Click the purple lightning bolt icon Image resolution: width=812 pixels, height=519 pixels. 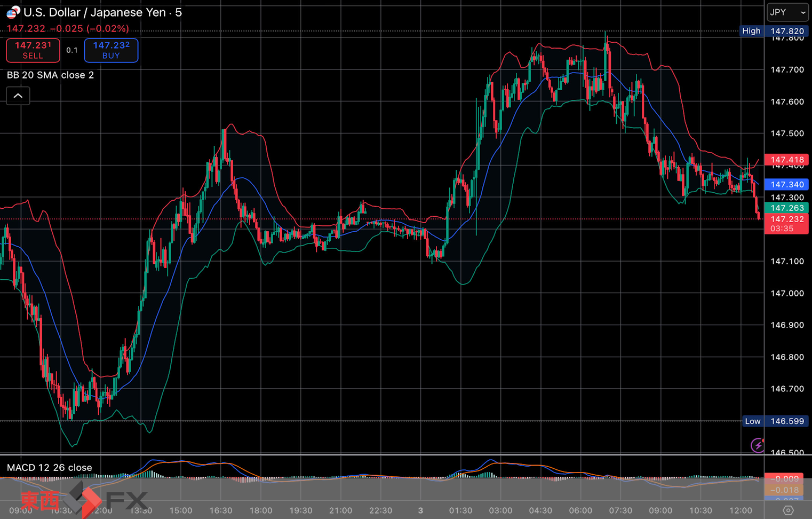pos(758,445)
